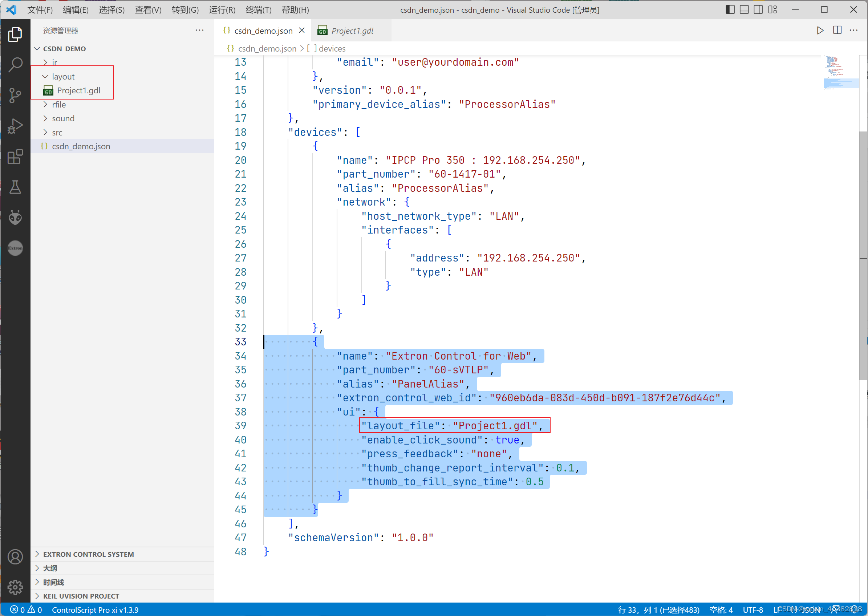Open the Source Control view

tap(15, 95)
